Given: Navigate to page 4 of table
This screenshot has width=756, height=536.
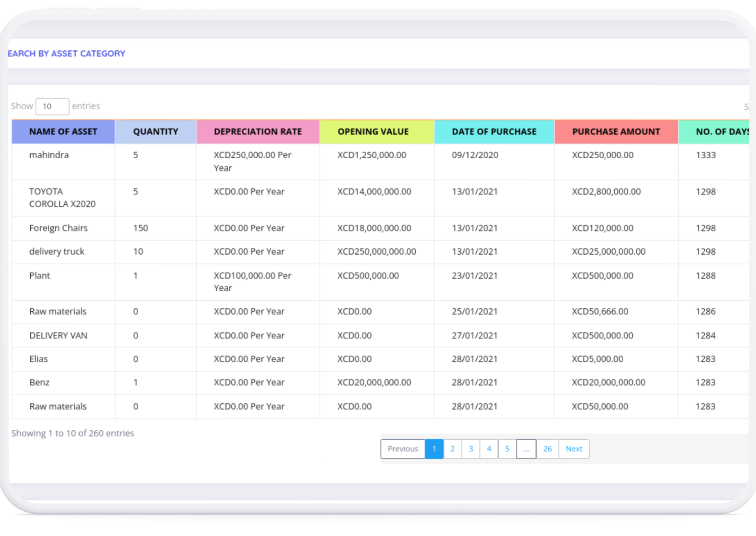Looking at the screenshot, I should pyautogui.click(x=489, y=449).
